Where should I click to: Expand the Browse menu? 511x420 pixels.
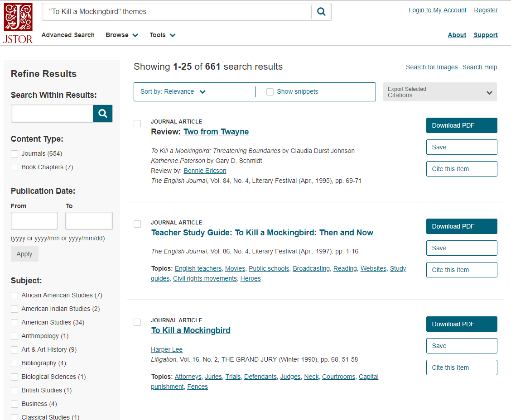(121, 35)
